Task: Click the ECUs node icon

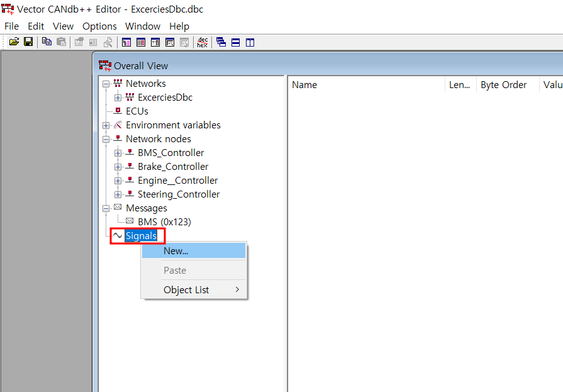Action: [x=118, y=111]
